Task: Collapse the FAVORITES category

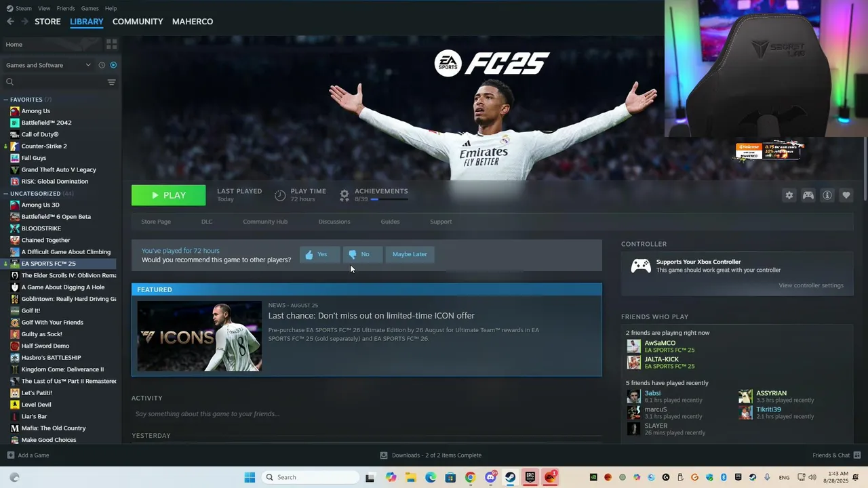Action: pyautogui.click(x=6, y=100)
